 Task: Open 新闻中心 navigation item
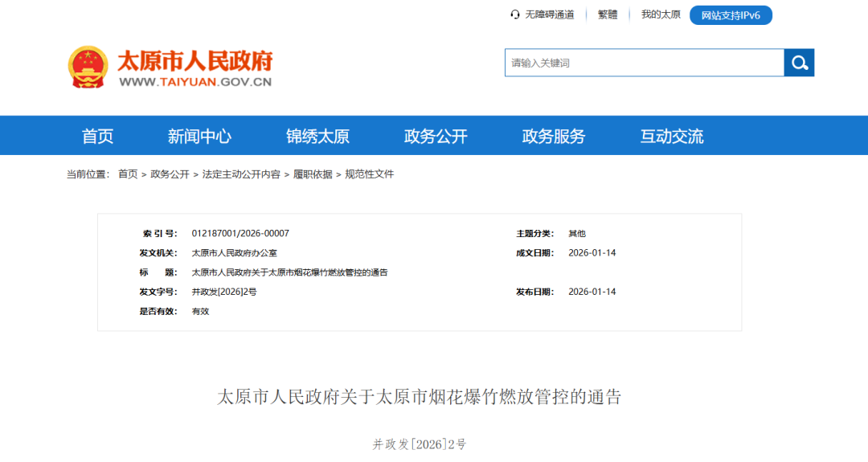[199, 136]
